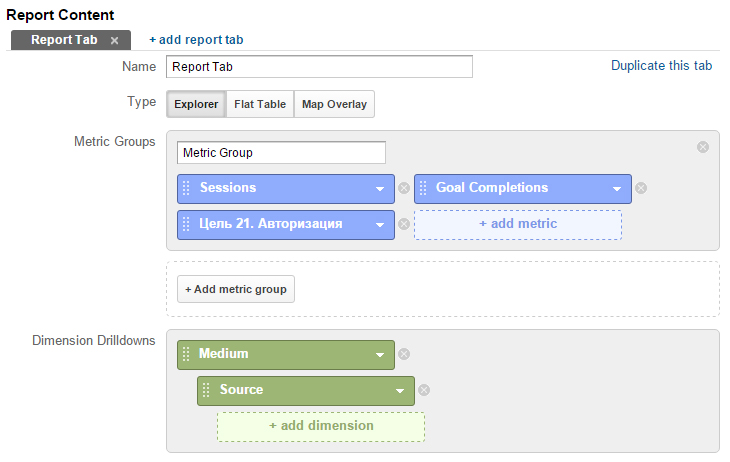
Task: Open the Sessions metric dropdown arrow
Action: coord(380,189)
